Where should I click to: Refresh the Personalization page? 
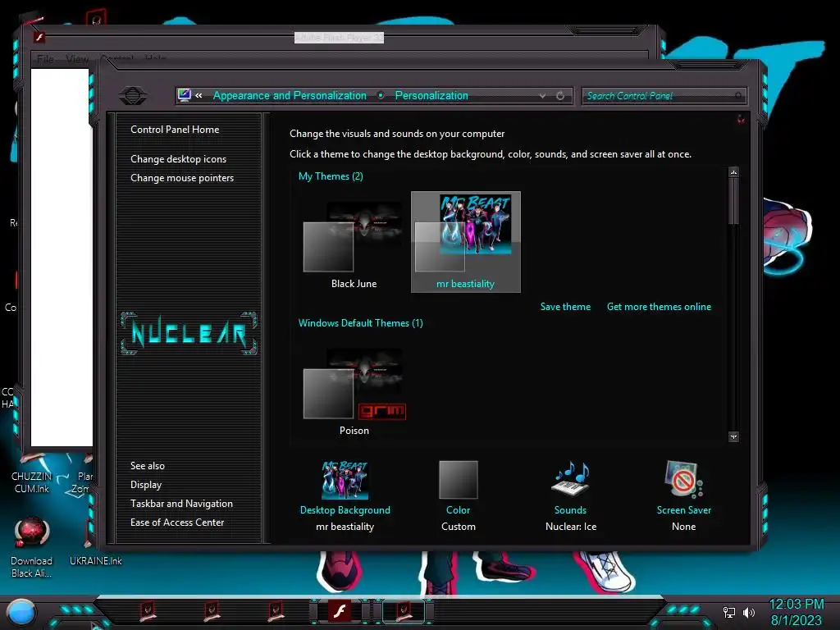tap(559, 96)
